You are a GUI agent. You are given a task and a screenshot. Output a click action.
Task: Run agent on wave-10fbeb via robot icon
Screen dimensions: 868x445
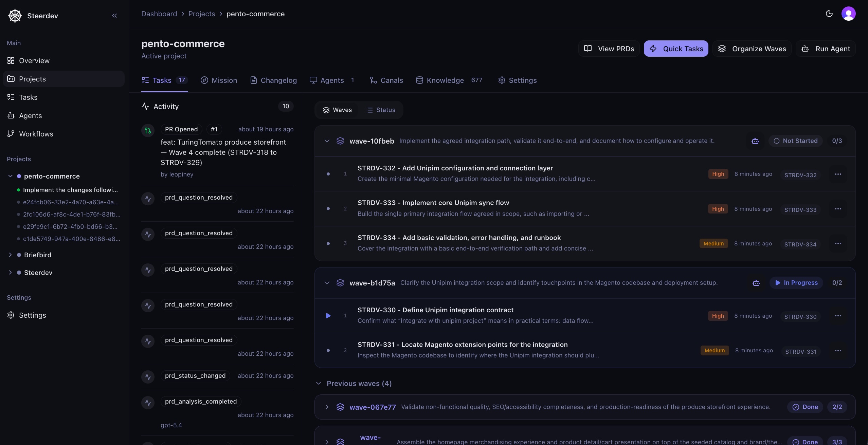coord(755,141)
